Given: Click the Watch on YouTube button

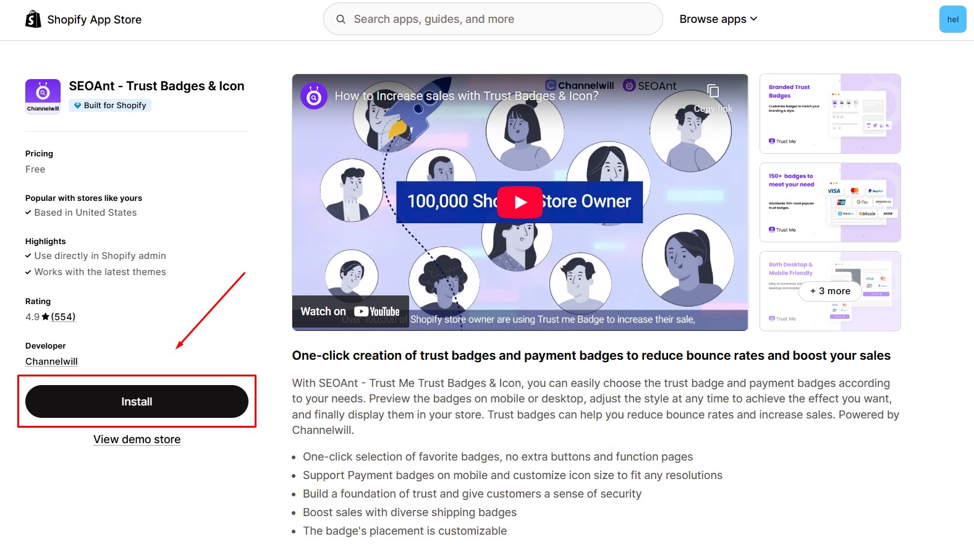Looking at the screenshot, I should click(x=350, y=312).
